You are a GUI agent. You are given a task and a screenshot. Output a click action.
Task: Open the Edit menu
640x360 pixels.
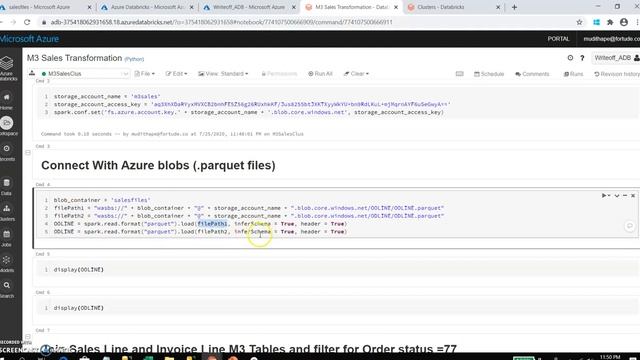tap(176, 74)
